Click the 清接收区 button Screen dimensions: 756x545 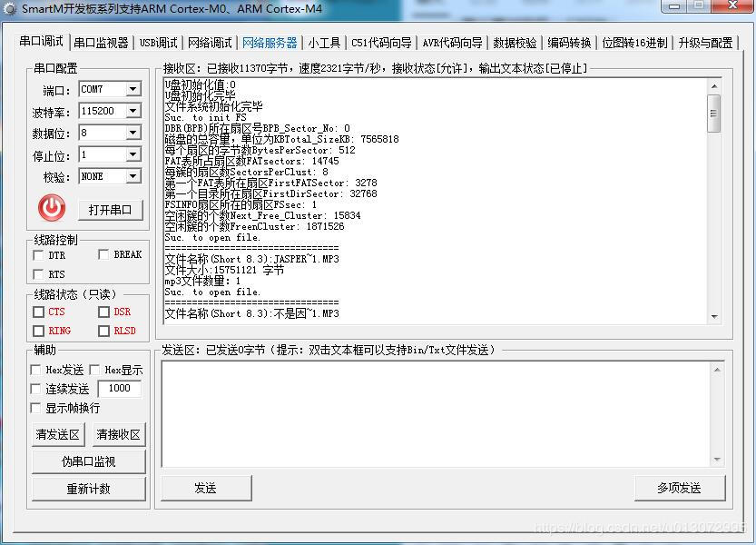point(119,434)
